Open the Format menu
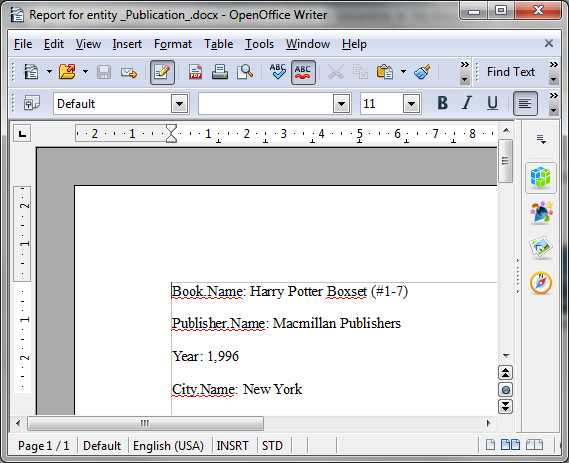This screenshot has width=569, height=463. [173, 44]
